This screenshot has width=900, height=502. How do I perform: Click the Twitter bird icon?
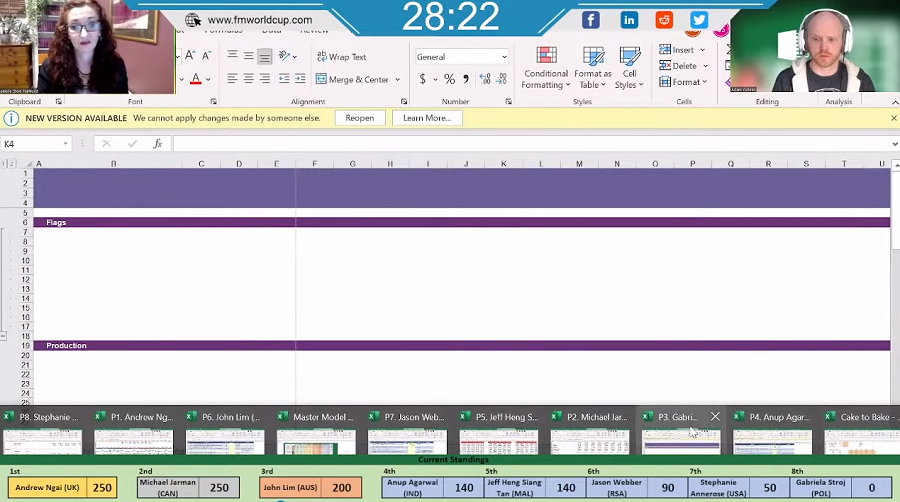[699, 20]
